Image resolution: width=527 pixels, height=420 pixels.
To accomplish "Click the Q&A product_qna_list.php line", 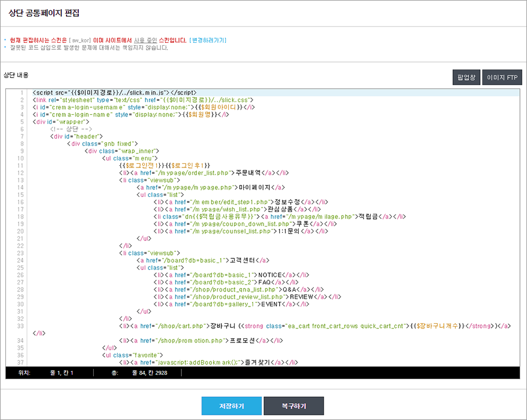I will [x=239, y=290].
